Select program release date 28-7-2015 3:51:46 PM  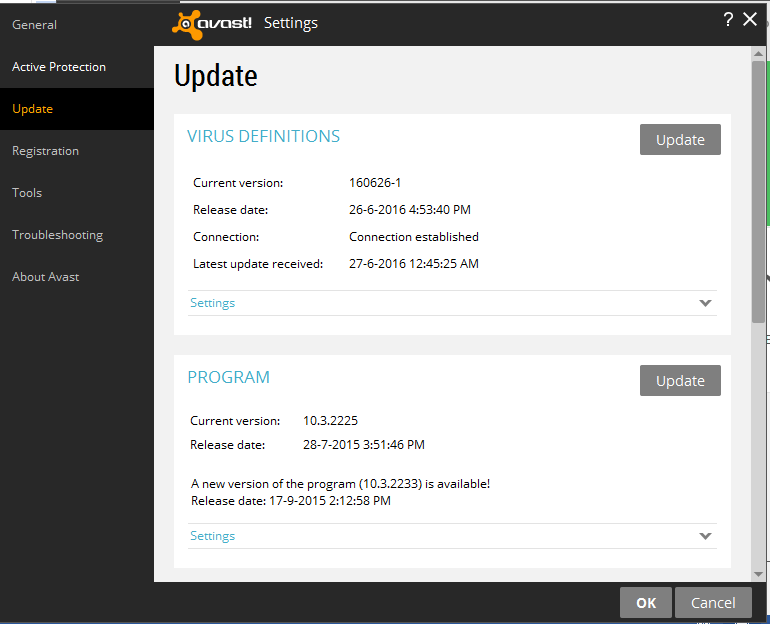(x=364, y=445)
